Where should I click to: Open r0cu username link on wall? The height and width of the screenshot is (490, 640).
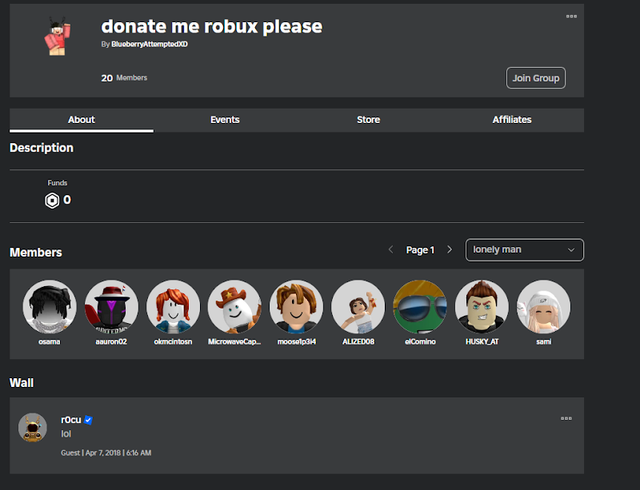tap(71, 420)
